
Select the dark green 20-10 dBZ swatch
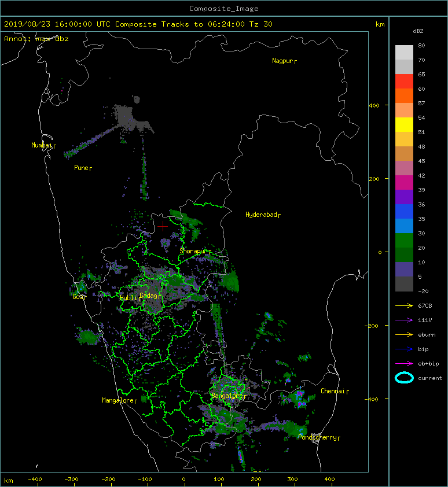coord(404,255)
